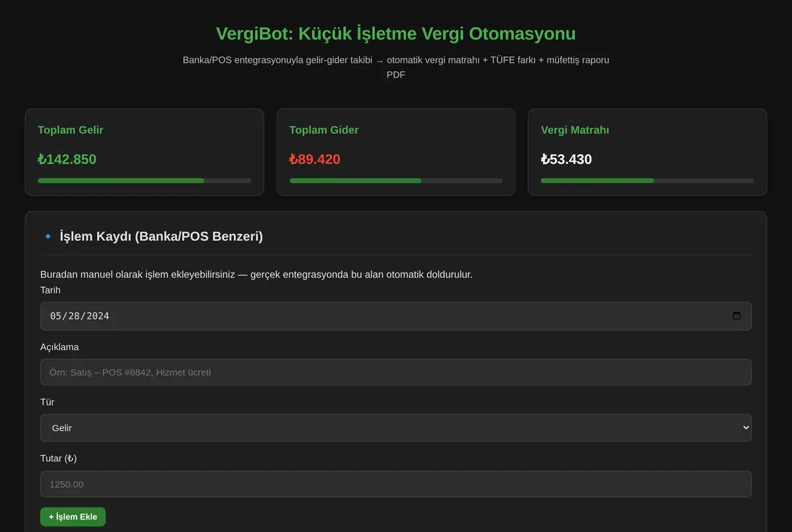Click the VergiBot page heading

pos(396,34)
